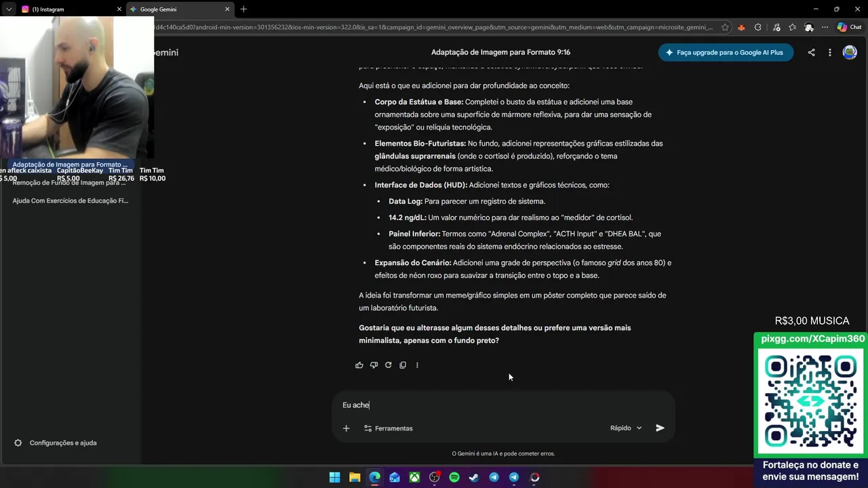Click the thumbs down icon under the response
Image resolution: width=868 pixels, height=488 pixels.
click(x=374, y=365)
